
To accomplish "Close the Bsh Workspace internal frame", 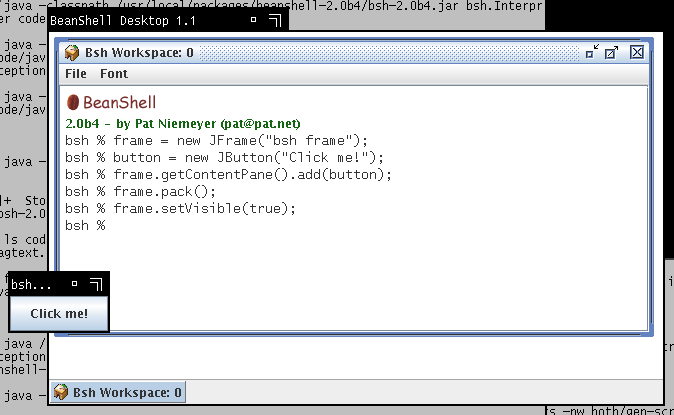I will coord(636,52).
